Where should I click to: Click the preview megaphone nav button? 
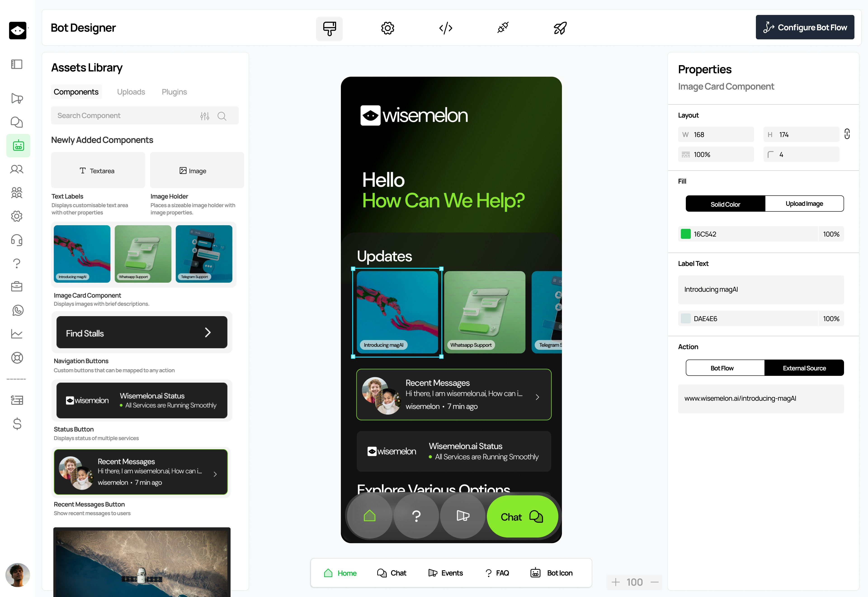click(x=463, y=516)
